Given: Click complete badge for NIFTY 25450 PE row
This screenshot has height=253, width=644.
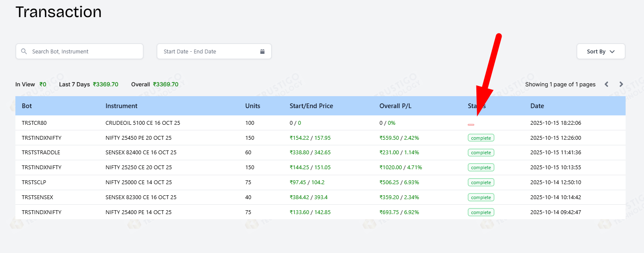Looking at the screenshot, I should [x=481, y=138].
